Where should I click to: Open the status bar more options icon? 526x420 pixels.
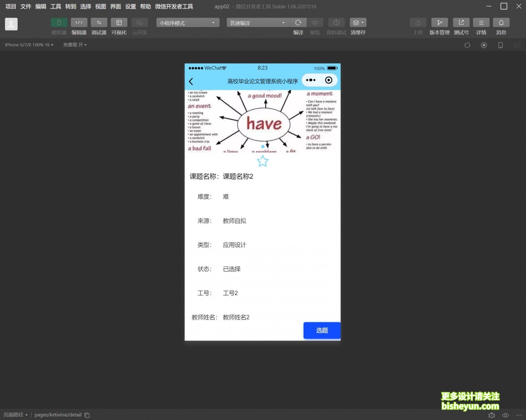pyautogui.click(x=519, y=415)
